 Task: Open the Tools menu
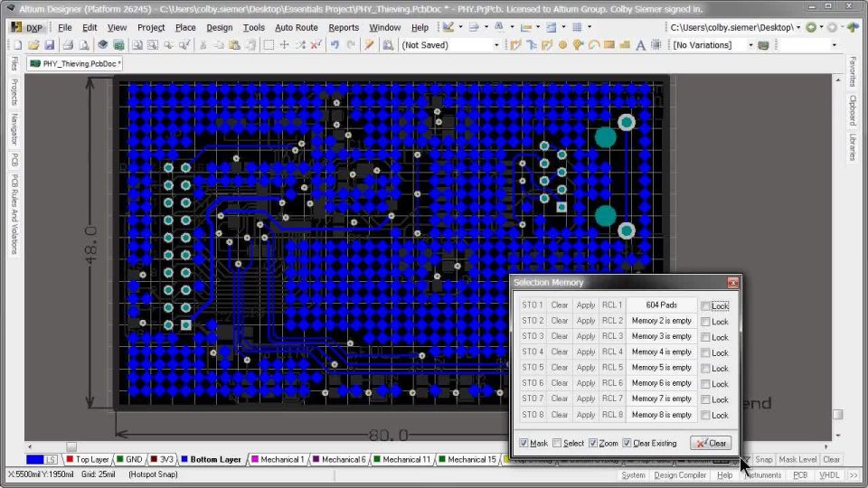pos(253,27)
